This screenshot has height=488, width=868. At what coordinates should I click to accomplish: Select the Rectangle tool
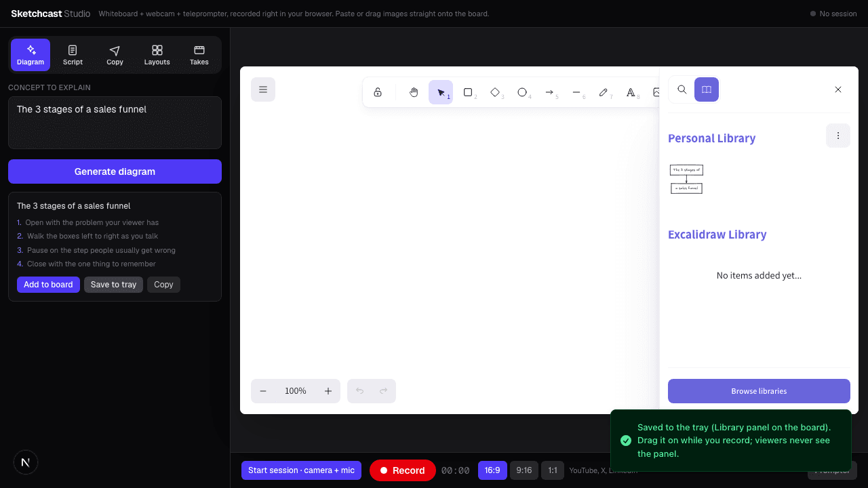(468, 92)
